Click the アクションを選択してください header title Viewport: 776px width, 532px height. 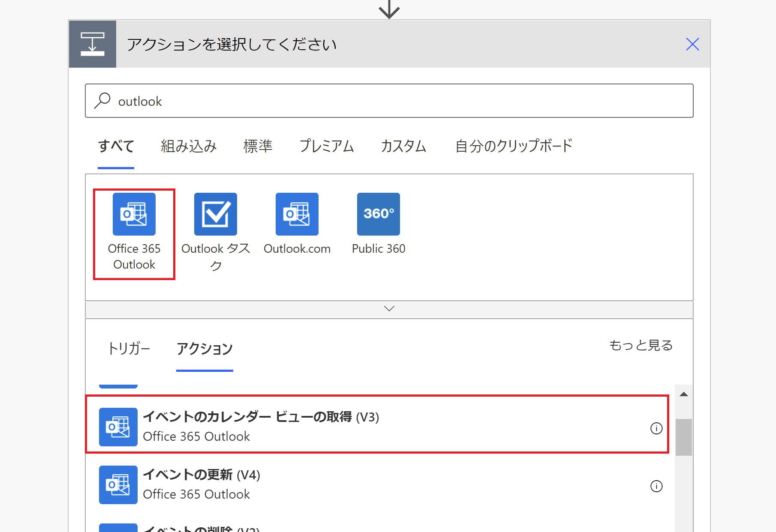232,44
